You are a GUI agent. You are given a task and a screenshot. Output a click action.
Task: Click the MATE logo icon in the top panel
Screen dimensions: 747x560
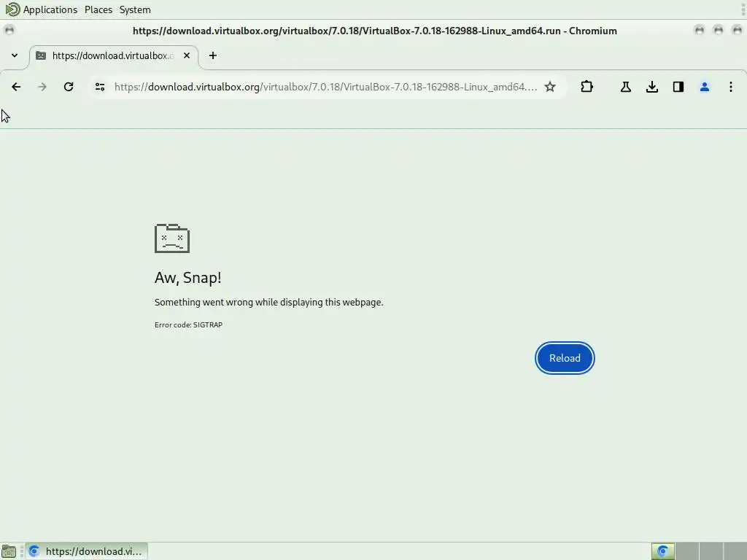(x=12, y=9)
